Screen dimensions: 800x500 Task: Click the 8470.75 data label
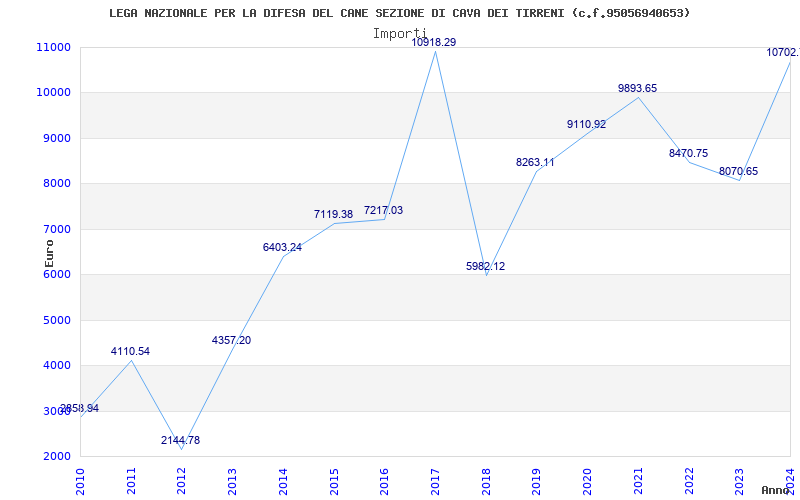tap(689, 153)
